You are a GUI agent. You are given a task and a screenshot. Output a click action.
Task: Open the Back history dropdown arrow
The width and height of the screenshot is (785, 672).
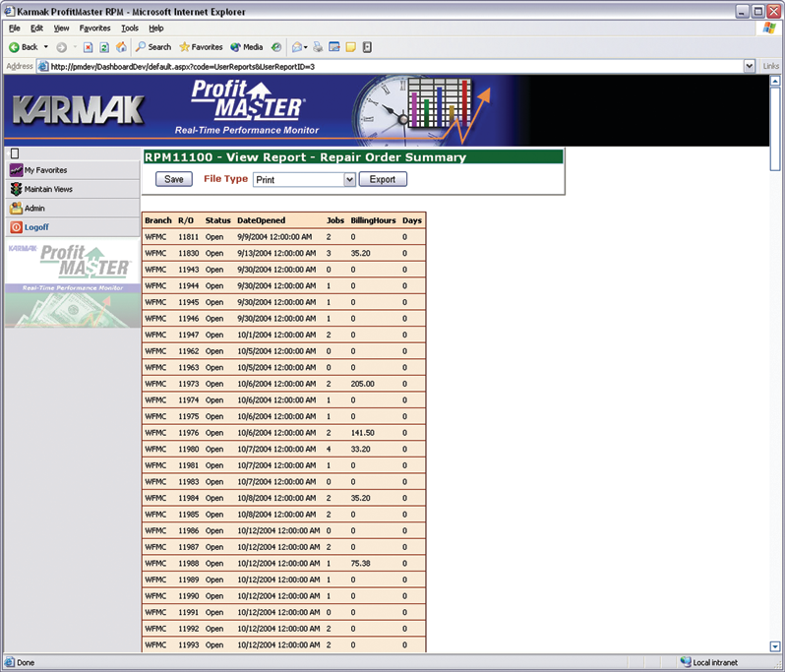46,47
